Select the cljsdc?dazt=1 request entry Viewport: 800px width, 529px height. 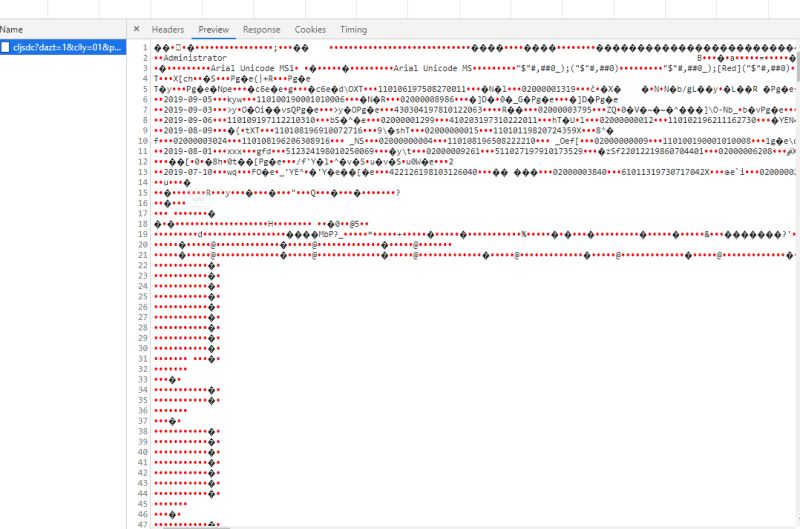tap(67, 47)
